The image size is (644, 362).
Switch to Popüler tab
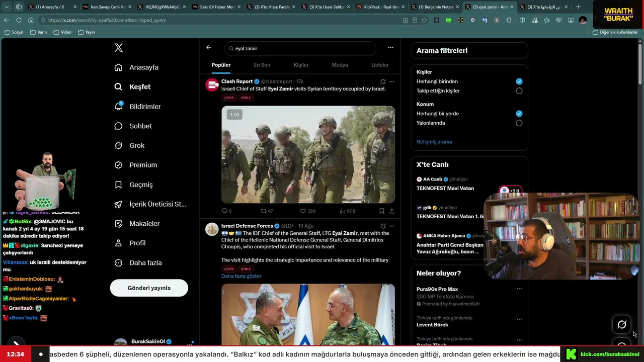pos(221,65)
